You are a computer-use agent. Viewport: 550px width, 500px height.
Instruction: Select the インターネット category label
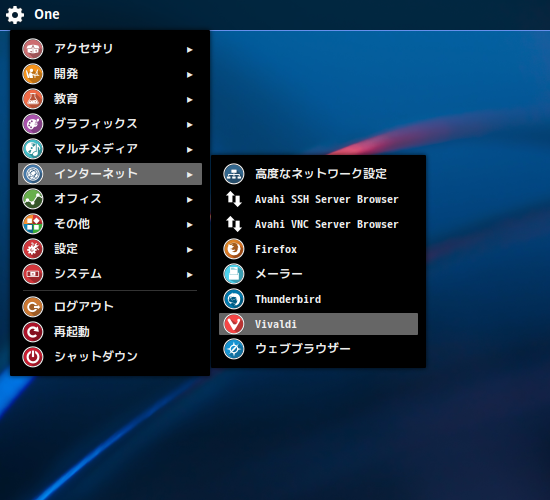pos(96,174)
